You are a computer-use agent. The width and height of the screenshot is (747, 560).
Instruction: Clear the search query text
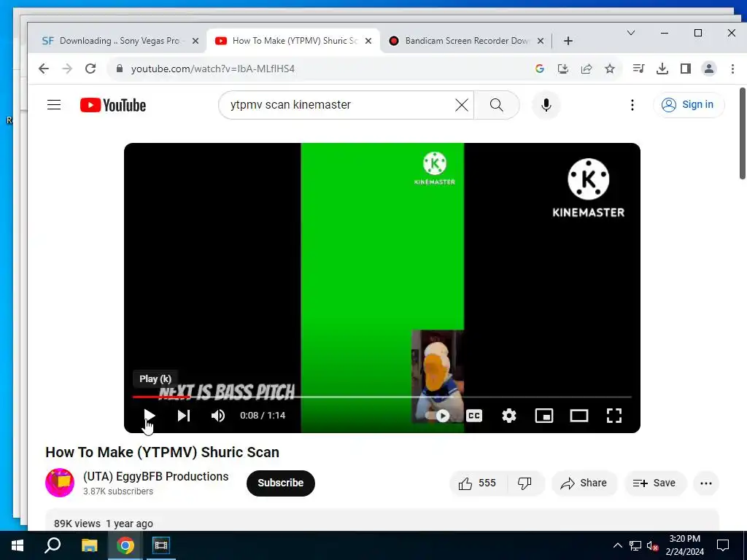point(462,105)
